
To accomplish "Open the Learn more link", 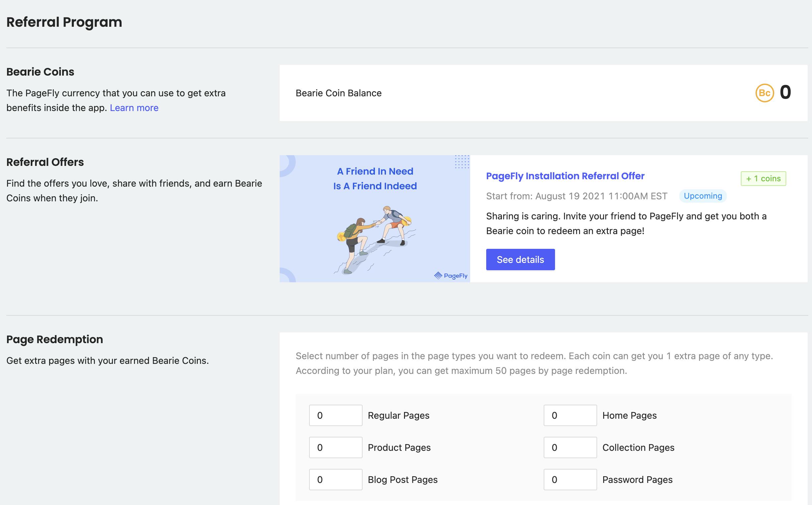I will coord(134,108).
